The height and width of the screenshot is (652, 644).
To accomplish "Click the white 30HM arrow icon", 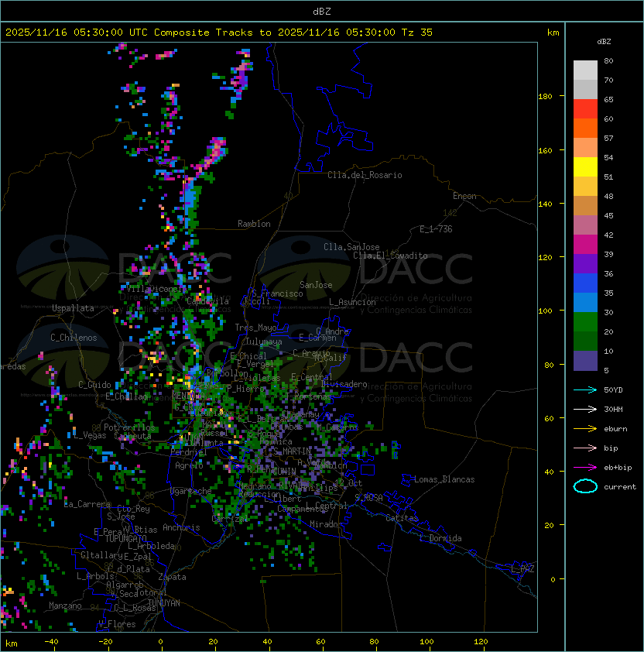I will click(x=585, y=410).
